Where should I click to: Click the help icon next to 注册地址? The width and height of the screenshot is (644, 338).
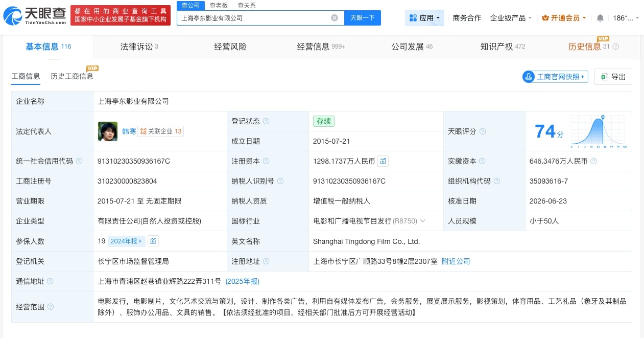click(x=266, y=261)
